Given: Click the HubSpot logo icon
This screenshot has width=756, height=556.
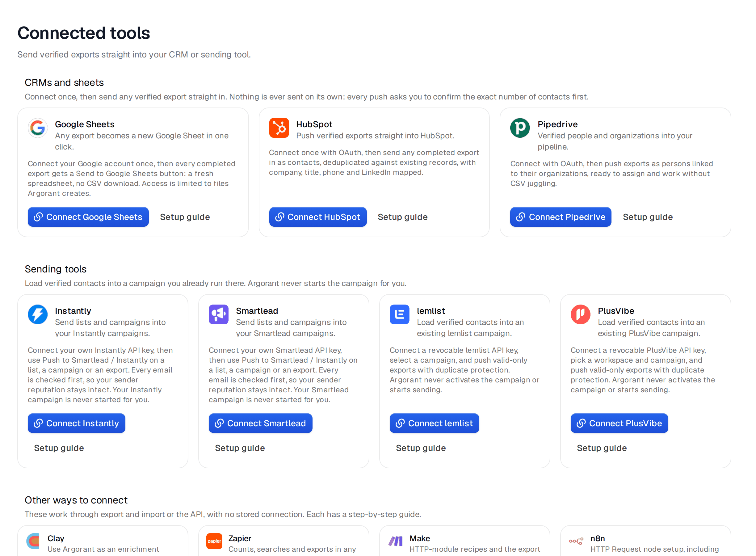Looking at the screenshot, I should [x=279, y=128].
